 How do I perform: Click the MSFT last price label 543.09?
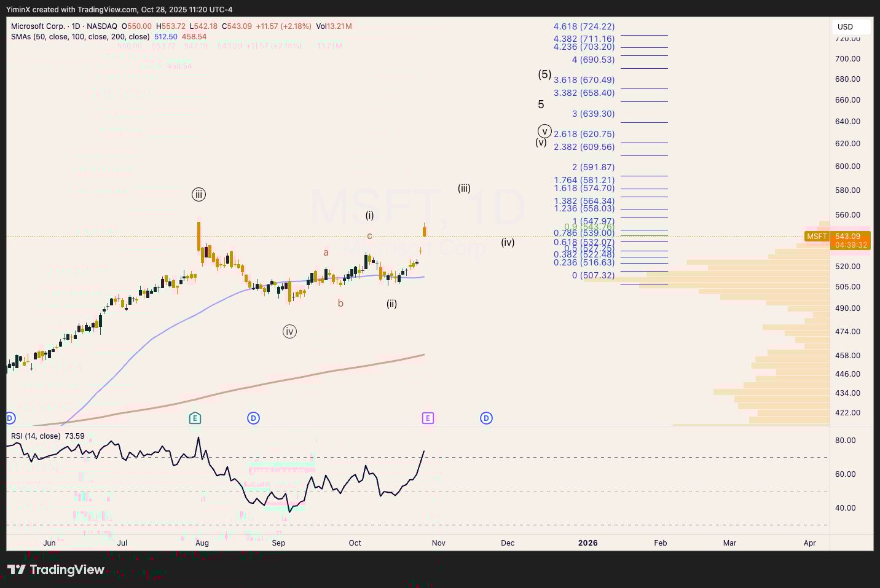(x=847, y=237)
